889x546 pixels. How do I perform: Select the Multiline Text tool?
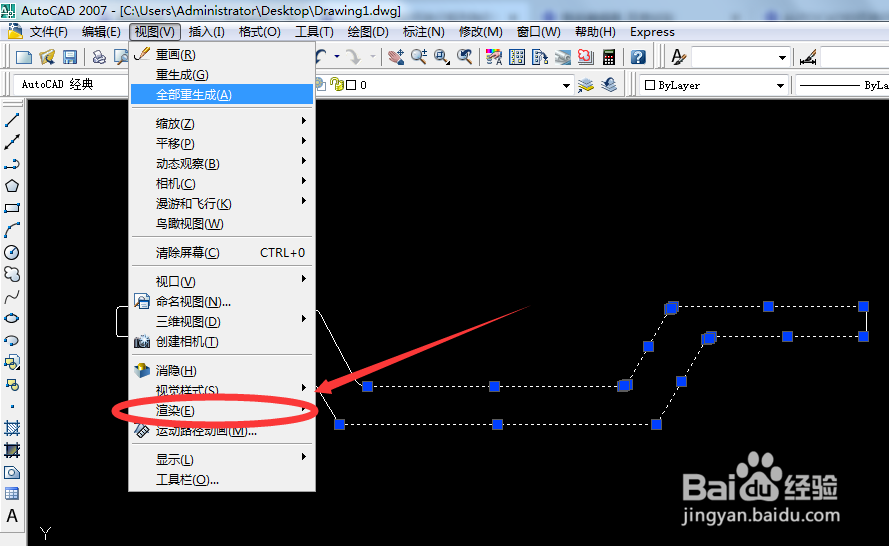12,516
